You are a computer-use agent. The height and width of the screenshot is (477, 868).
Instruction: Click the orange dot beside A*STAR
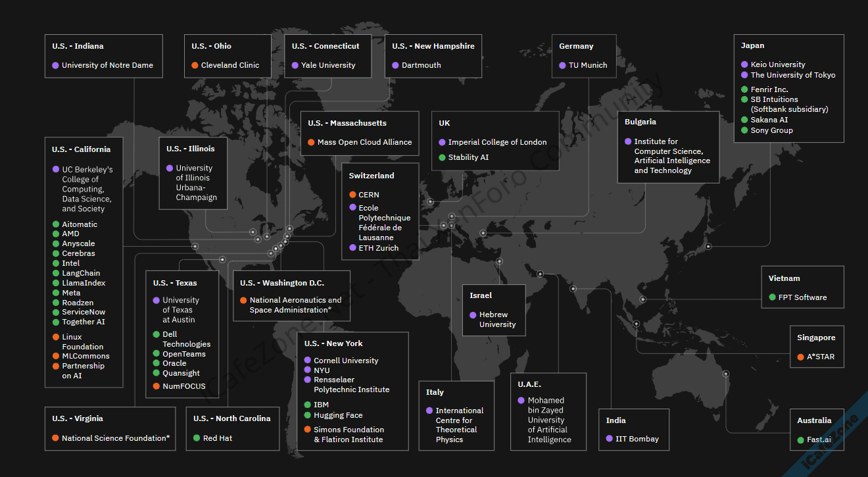(x=800, y=357)
